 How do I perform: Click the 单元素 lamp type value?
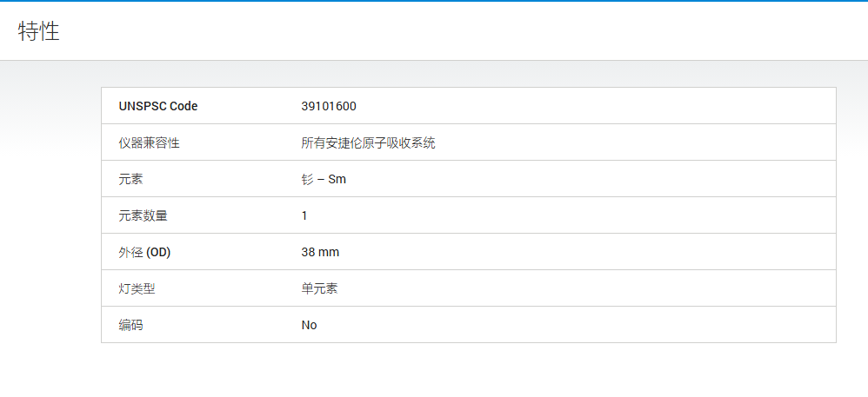[x=319, y=289]
